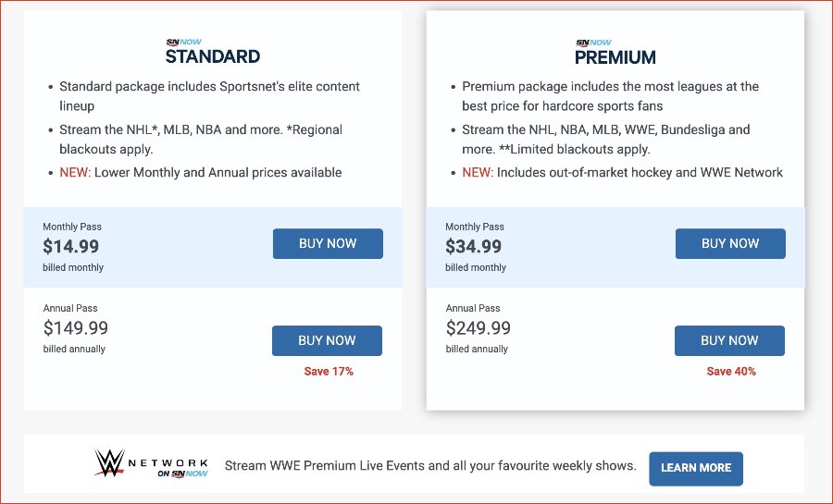Buy the Standard Annual Pass at $149.99
The width and height of the screenshot is (833, 504).
pos(327,340)
